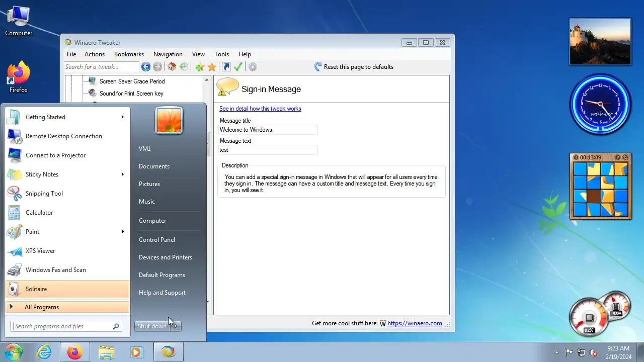
Task: Click the user account picture in Start menu
Action: click(x=169, y=121)
